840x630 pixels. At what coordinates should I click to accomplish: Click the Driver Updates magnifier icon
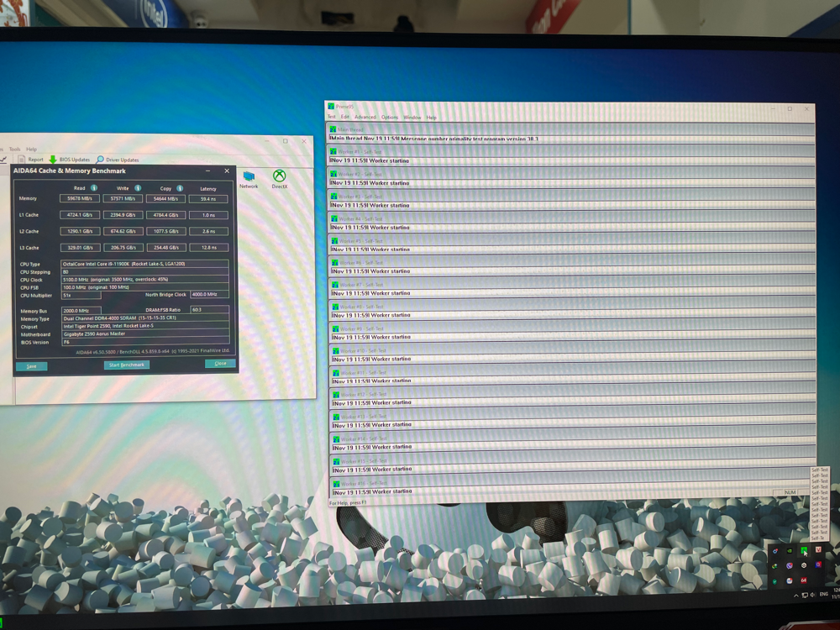[100, 159]
